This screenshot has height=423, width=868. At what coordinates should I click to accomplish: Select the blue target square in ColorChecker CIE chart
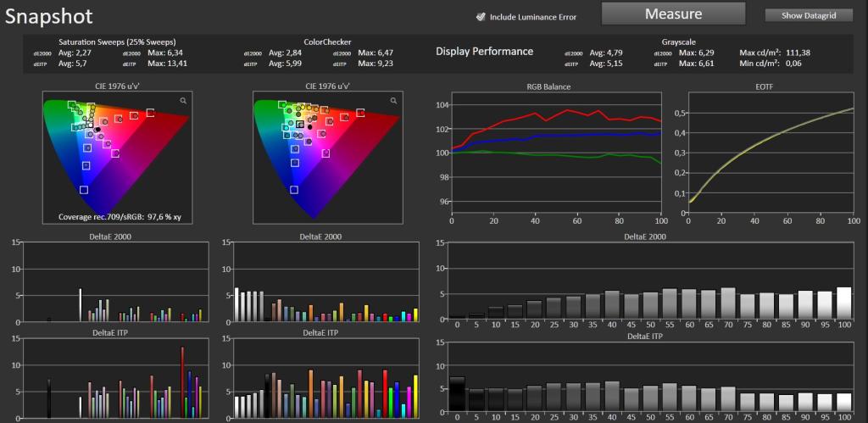294,190
